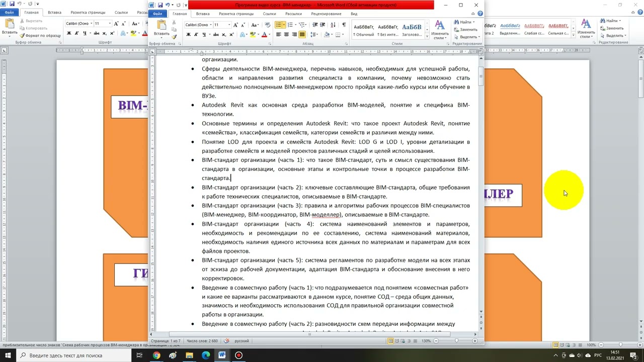Click Формат по образцу in the background window
Image resolution: width=644 pixels, height=362 pixels.
[40, 36]
